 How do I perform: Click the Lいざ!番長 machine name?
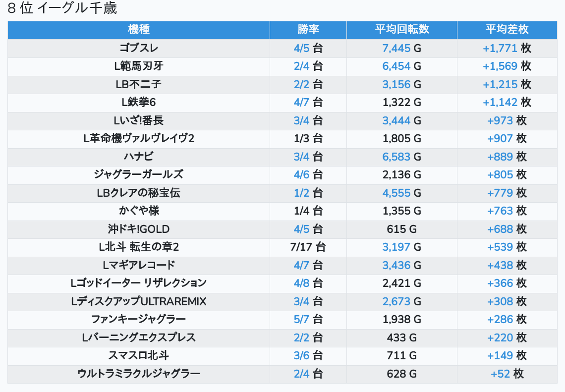tap(139, 120)
